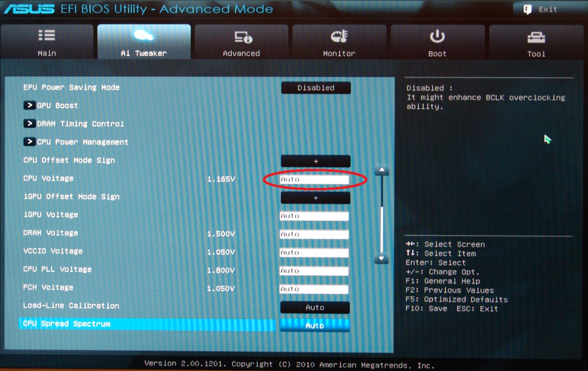Image resolution: width=588 pixels, height=371 pixels.
Task: Click the 1.800V CPU PLL voltage reading
Action: coord(221,271)
